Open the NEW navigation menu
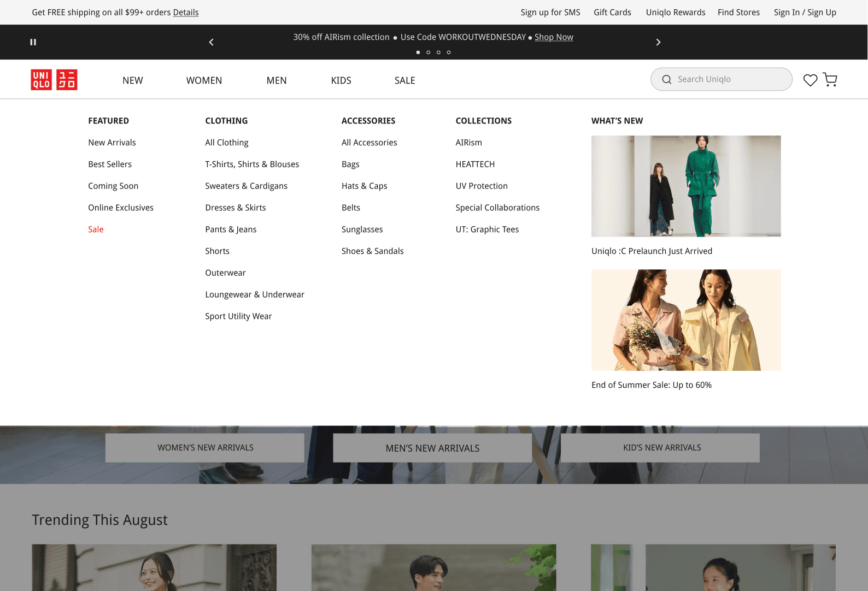Screen dimensions: 868x591 [x=133, y=80]
